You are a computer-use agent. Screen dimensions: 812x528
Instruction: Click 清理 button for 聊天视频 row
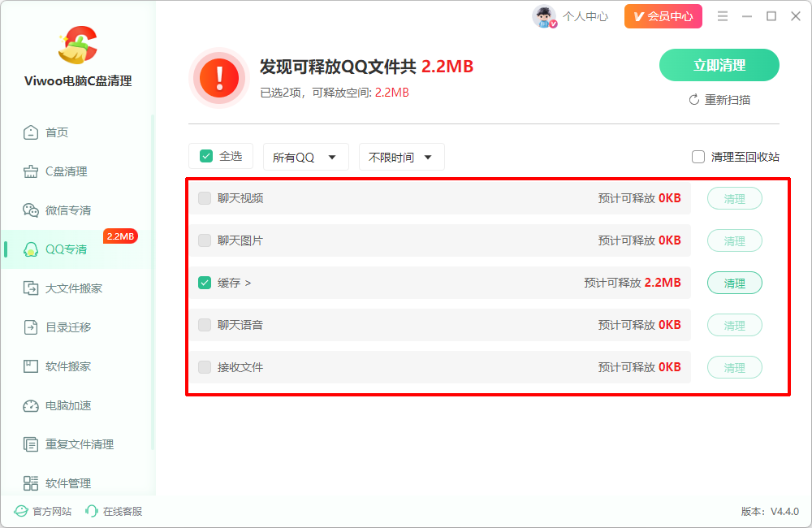[735, 198]
